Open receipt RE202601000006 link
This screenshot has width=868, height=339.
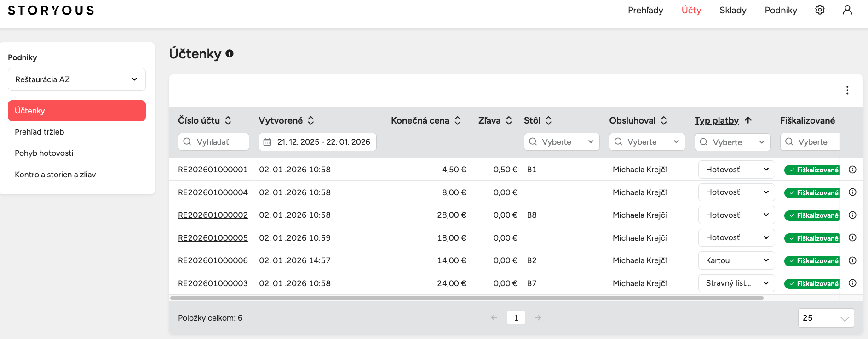tap(213, 260)
